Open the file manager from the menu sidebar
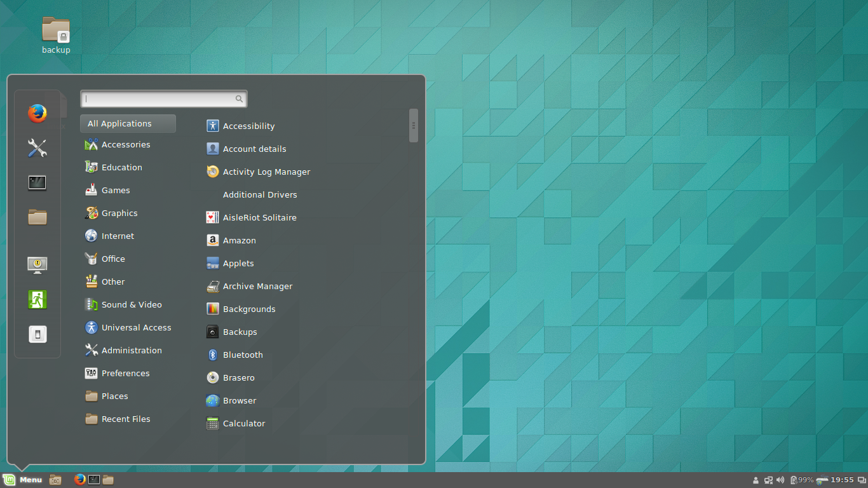 click(37, 217)
